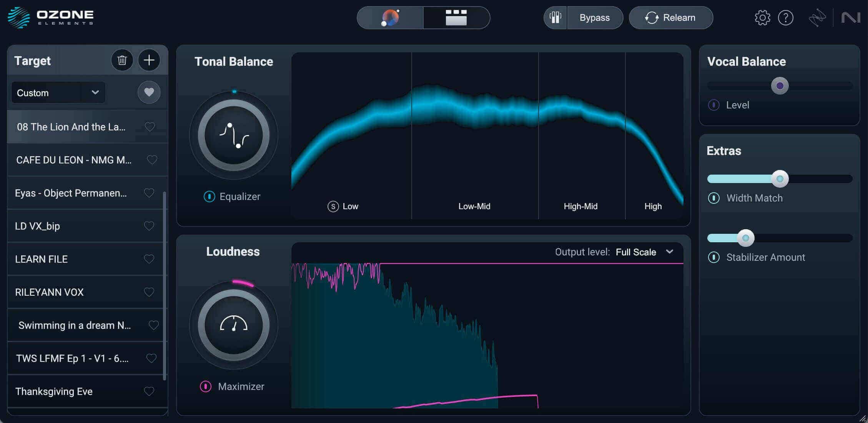Open gain match icon beside Bypass
This screenshot has height=423, width=868.
(x=555, y=18)
